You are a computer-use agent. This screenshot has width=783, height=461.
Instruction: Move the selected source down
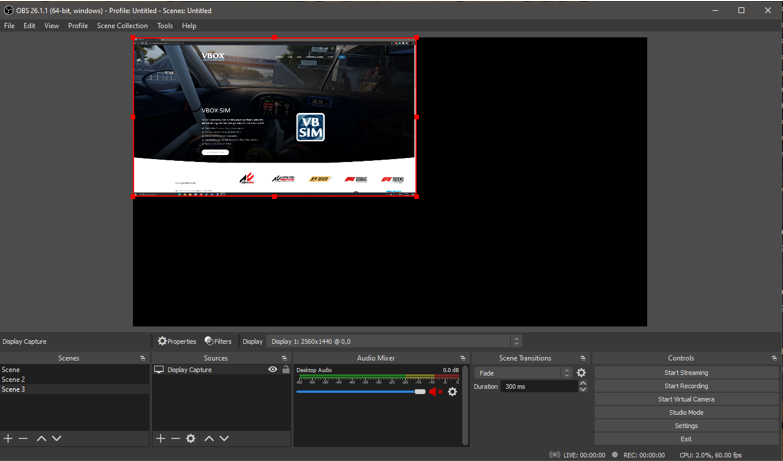click(x=224, y=438)
